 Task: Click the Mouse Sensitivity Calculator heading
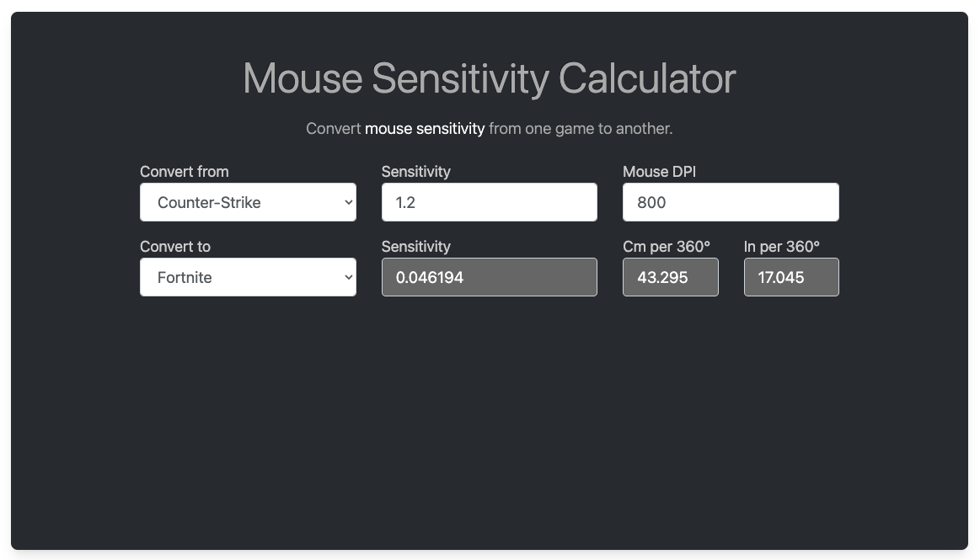[x=489, y=78]
